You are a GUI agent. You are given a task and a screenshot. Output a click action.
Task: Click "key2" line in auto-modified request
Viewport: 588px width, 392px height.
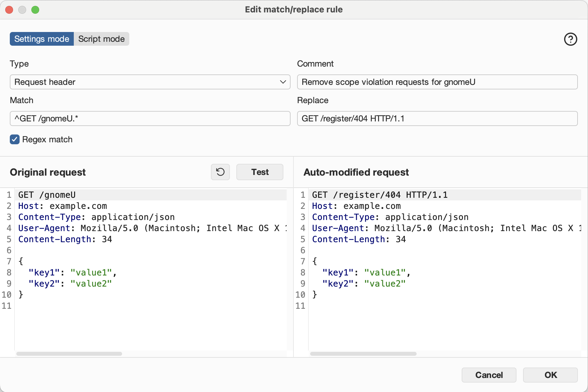tap(364, 284)
